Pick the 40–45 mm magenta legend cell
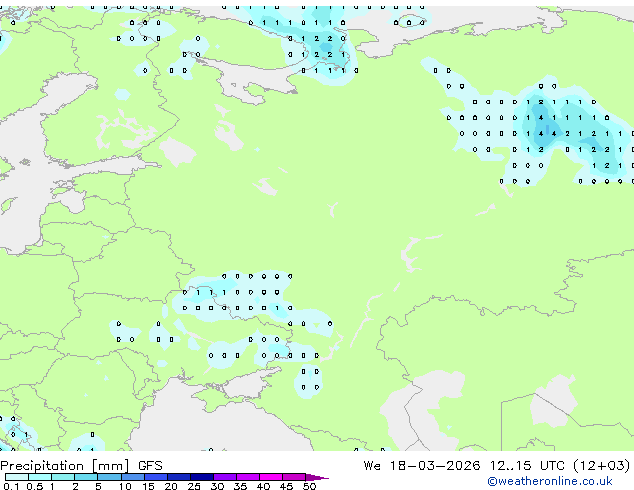The image size is (634, 490). (271, 477)
